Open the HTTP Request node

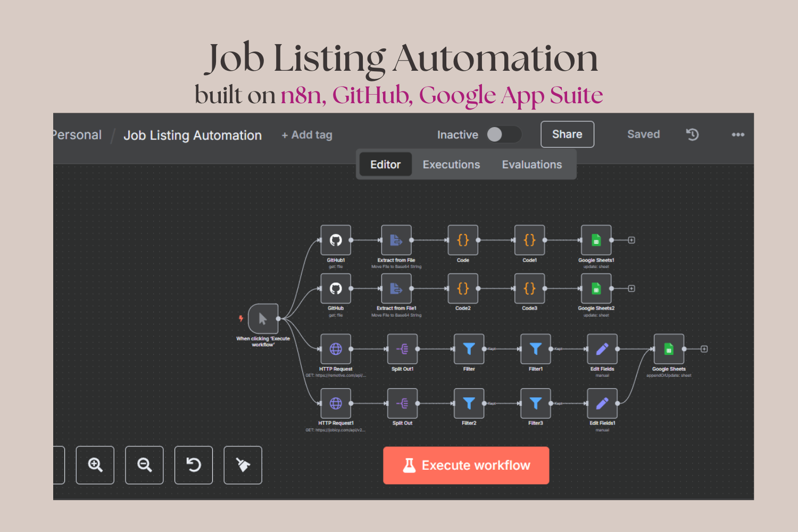(336, 349)
